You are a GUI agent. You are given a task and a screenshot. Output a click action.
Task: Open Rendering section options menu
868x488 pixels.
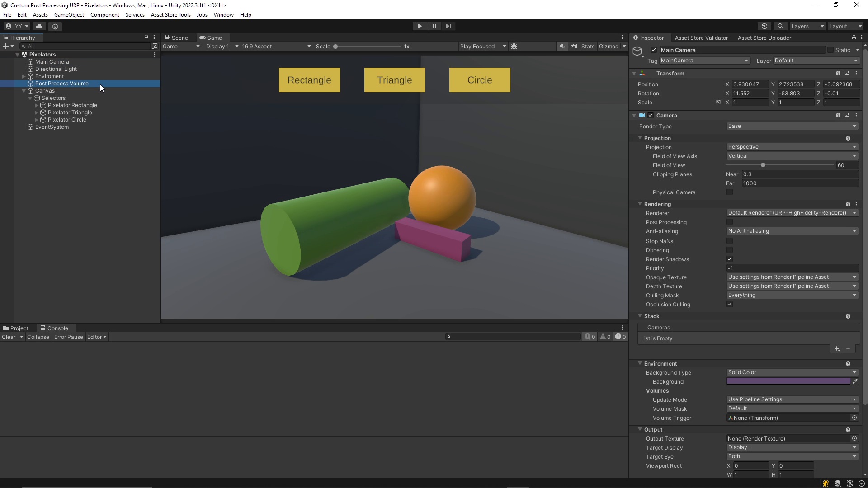coord(856,204)
